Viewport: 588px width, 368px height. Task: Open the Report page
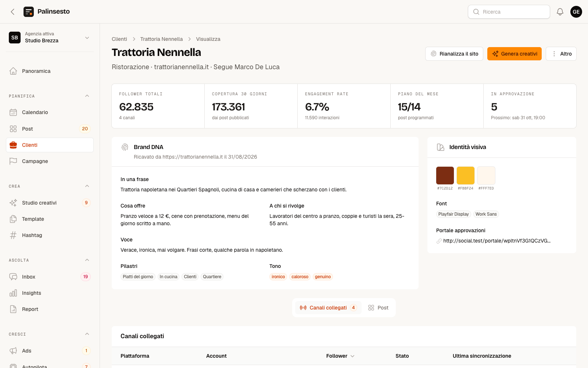[x=50, y=309]
